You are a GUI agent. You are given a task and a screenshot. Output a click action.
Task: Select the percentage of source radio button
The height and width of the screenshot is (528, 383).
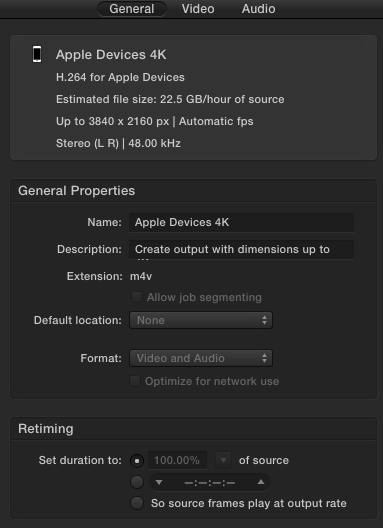click(137, 461)
